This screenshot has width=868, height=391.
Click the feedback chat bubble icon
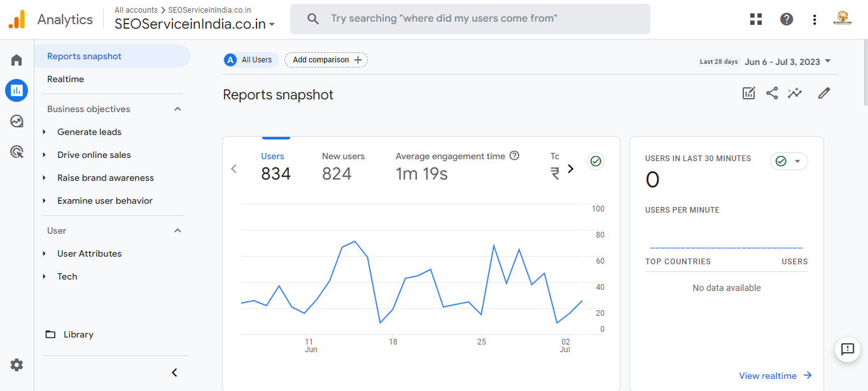coord(847,349)
